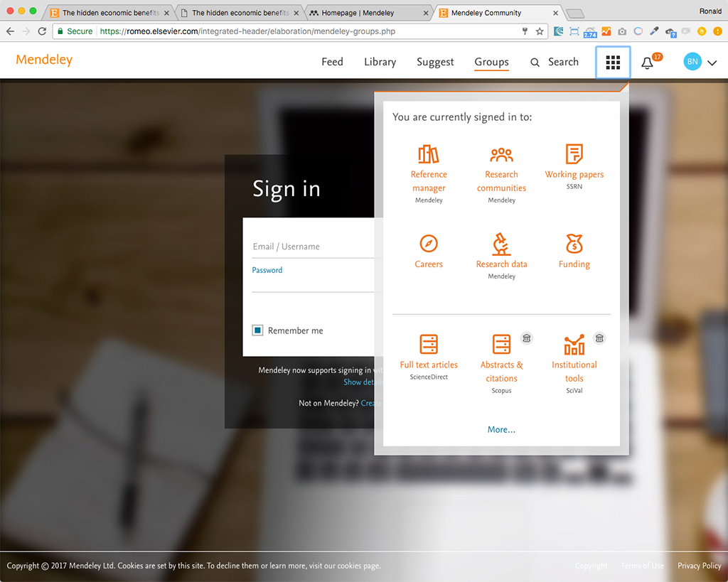The width and height of the screenshot is (728, 582).
Task: Reload the page
Action: [x=42, y=31]
